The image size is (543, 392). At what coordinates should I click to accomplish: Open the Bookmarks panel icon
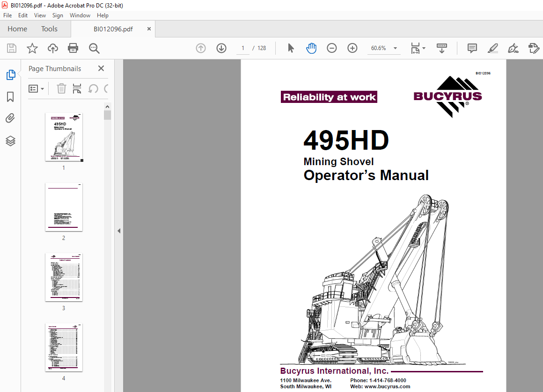10,96
